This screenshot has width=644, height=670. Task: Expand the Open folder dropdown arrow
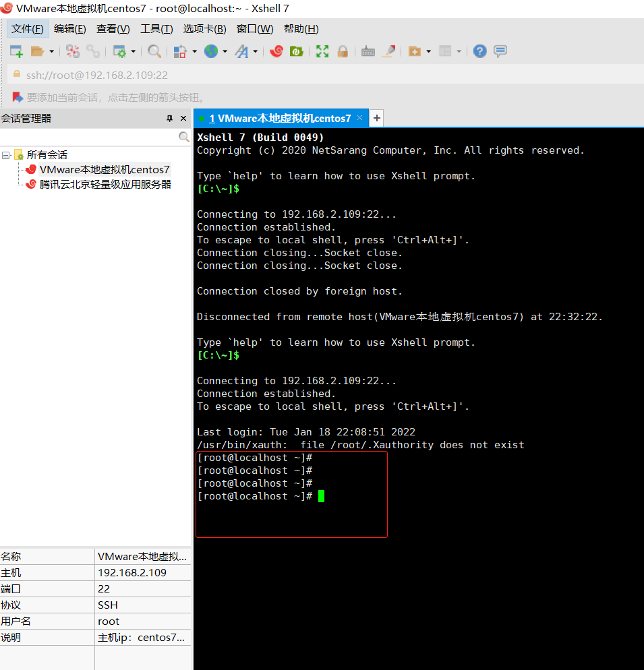click(51, 52)
